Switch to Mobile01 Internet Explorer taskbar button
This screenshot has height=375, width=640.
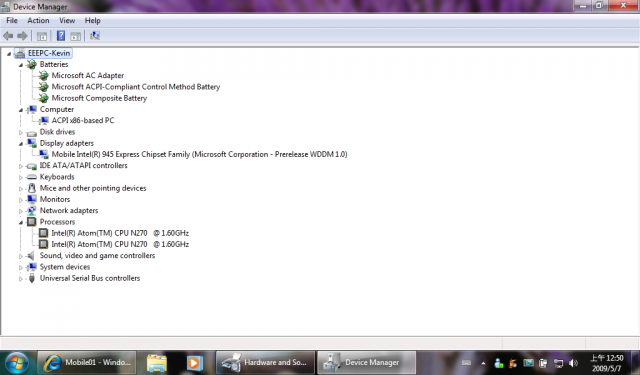(x=87, y=362)
